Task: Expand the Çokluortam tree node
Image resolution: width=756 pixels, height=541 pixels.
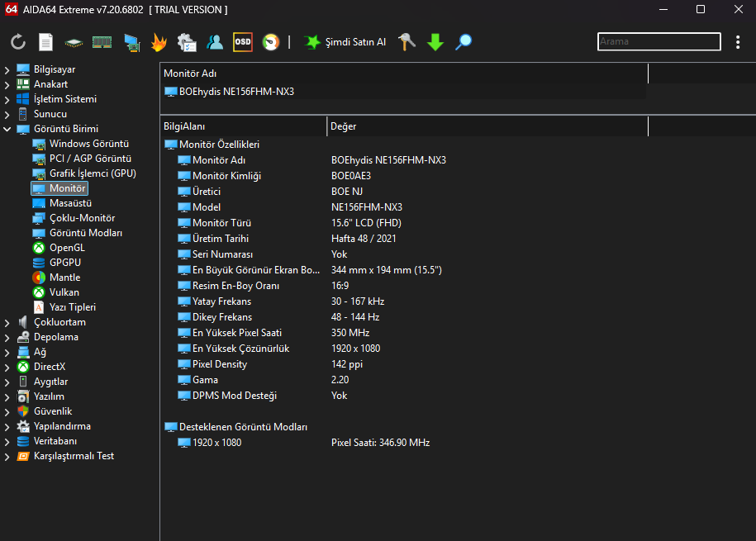Action: click(x=7, y=323)
